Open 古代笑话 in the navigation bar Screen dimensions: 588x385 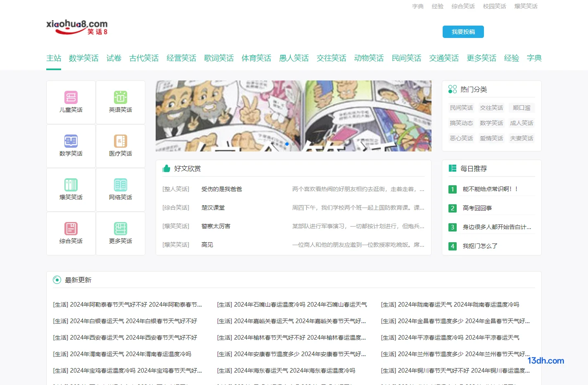coord(144,58)
